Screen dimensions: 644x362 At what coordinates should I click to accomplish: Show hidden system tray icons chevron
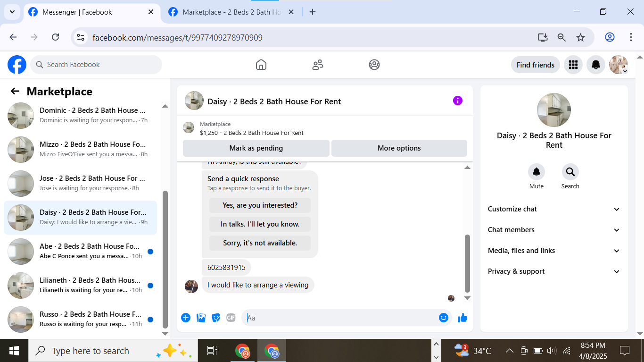click(x=509, y=351)
